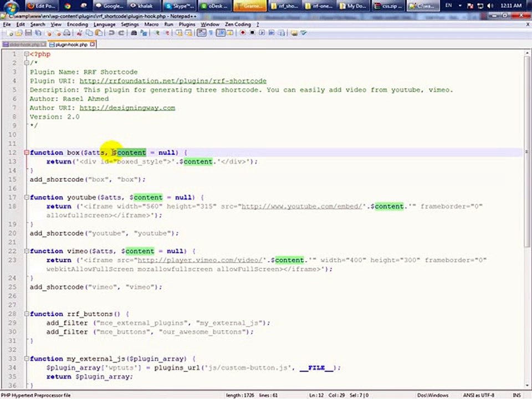Viewport: 532px width, 399px height.
Task: Close the plugin-hook.php tab
Action: tap(93, 44)
